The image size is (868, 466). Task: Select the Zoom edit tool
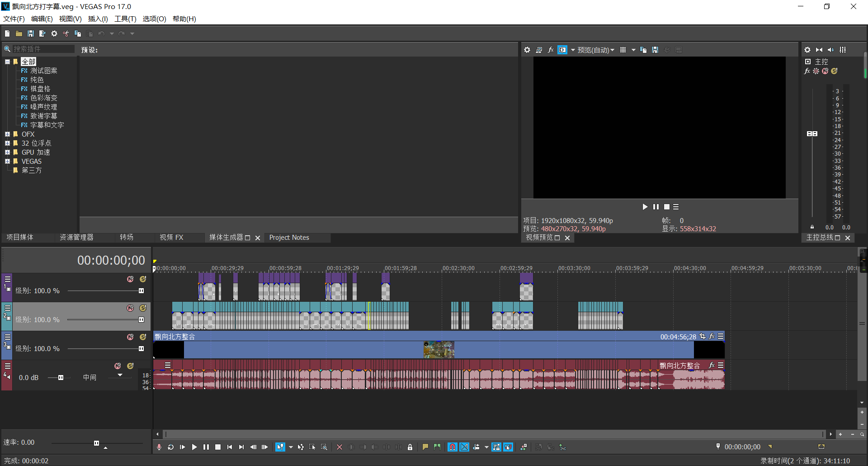pos(324,447)
